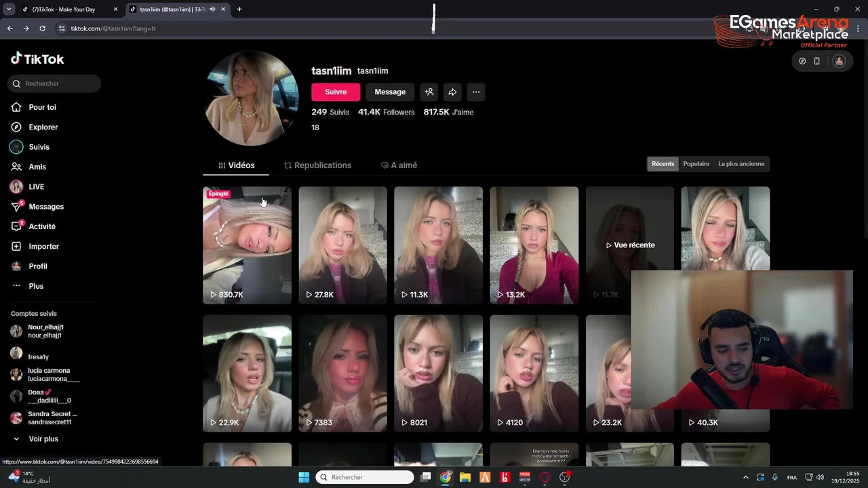Open volume control in system tray
This screenshot has height=488, width=868.
coord(820,477)
